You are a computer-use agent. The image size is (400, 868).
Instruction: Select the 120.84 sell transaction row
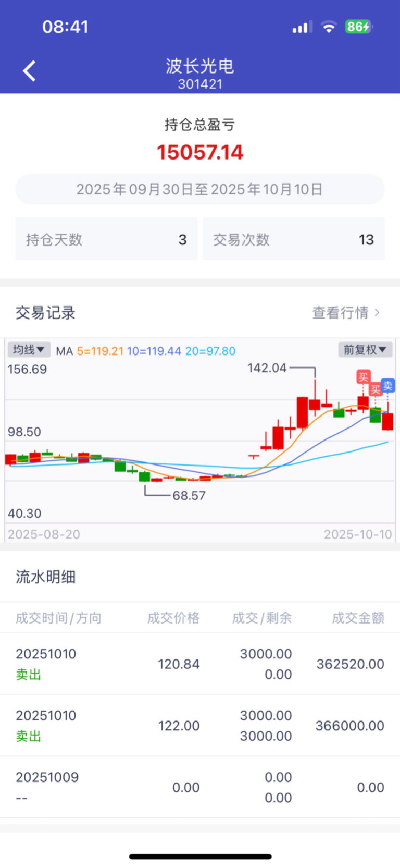point(200,664)
